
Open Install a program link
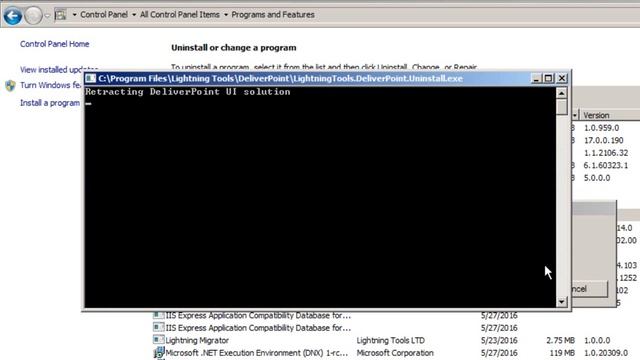50,103
